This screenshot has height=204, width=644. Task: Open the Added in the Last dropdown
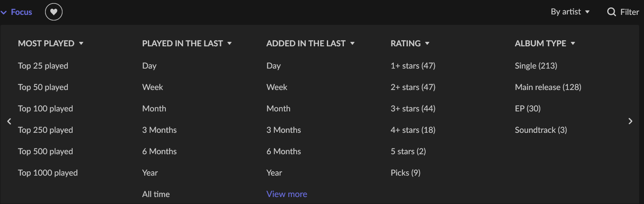[311, 43]
